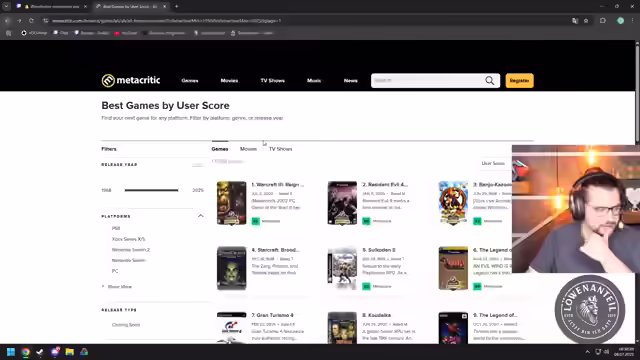The width and height of the screenshot is (640, 360).
Task: Reload the page with refresh icon
Action: click(31, 20)
